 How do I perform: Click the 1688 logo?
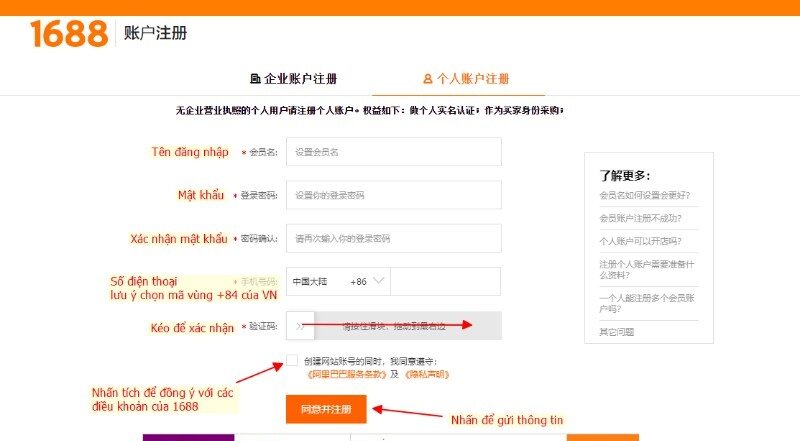[x=68, y=33]
